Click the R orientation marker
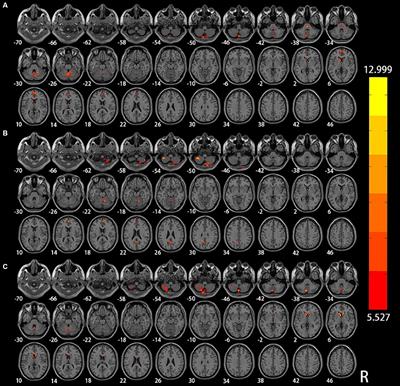Viewport: 400px width, 386px height. pyautogui.click(x=365, y=377)
